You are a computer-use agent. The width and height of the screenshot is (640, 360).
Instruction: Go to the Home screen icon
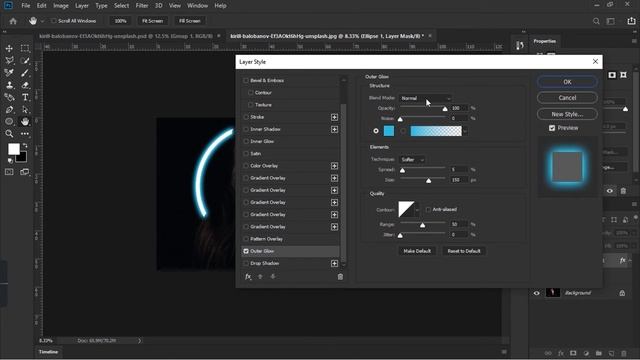[x=13, y=21]
